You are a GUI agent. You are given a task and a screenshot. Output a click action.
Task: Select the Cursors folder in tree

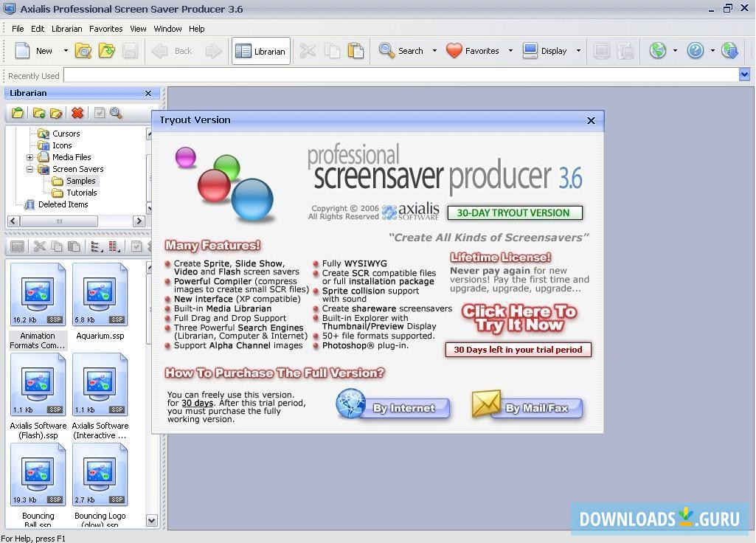pos(66,134)
